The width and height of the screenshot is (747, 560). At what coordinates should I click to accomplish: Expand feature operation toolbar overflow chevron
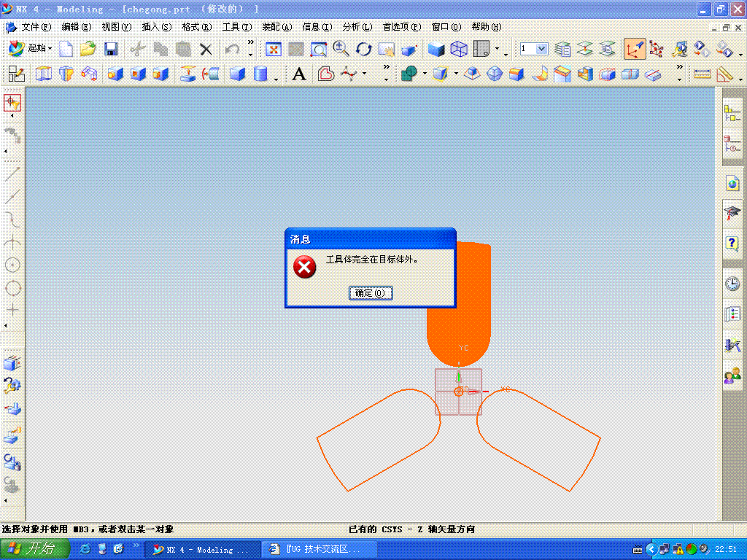point(680,67)
